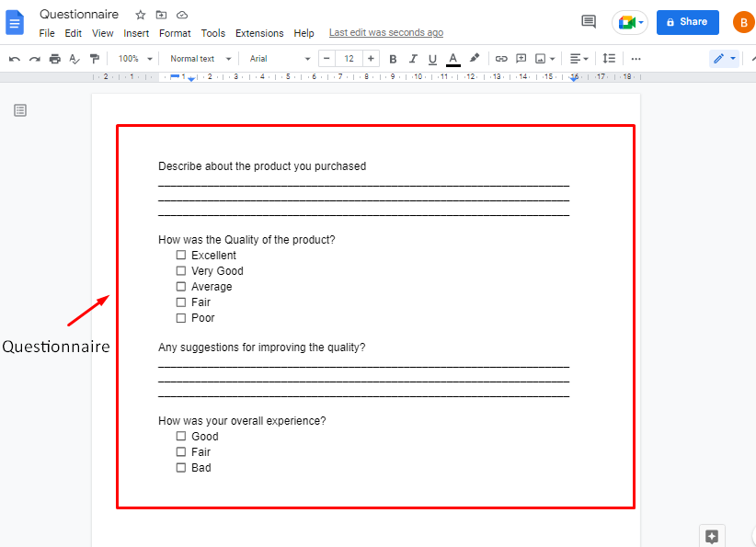Screen dimensions: 756x547
Task: Open the zoom 100% dropdown
Action: 135,59
